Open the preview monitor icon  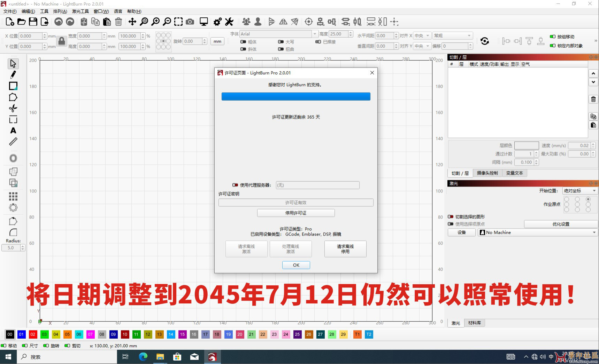pos(204,22)
